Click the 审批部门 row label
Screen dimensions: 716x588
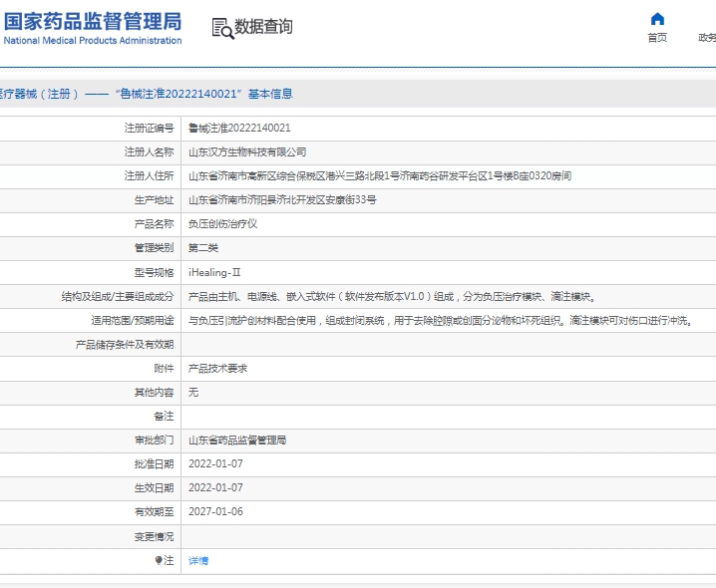coord(154,441)
